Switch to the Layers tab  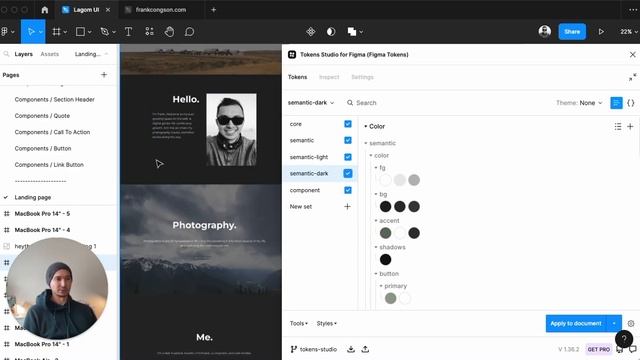[x=24, y=54]
